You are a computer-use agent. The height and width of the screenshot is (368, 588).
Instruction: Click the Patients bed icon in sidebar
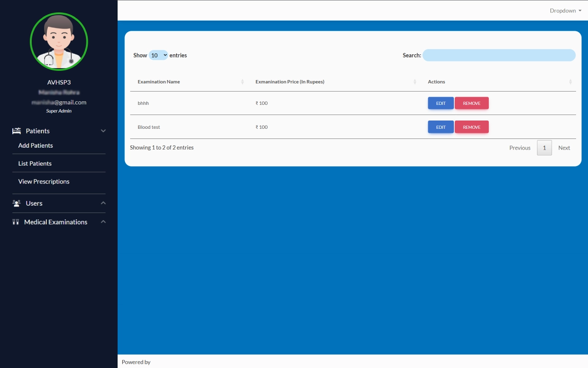[17, 131]
